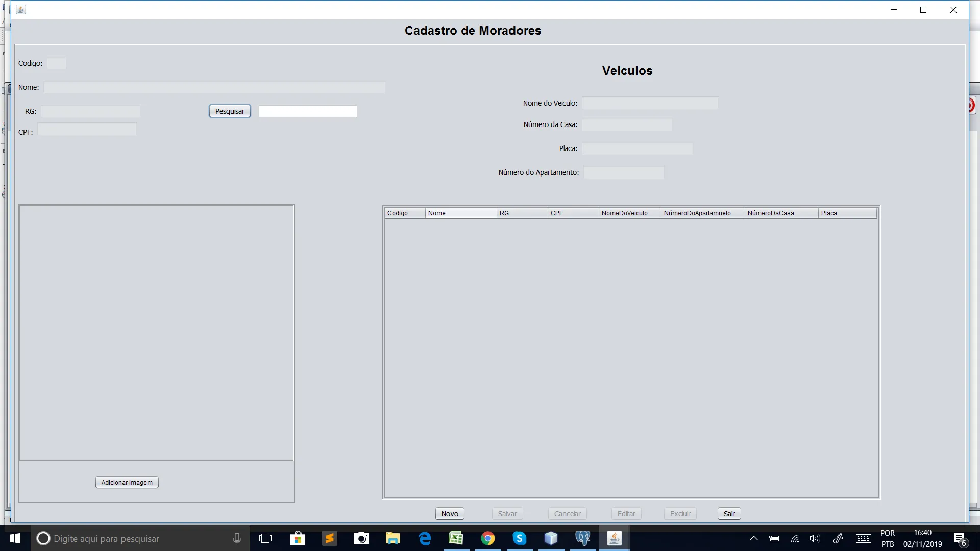Open the notification action center

pos(960,539)
